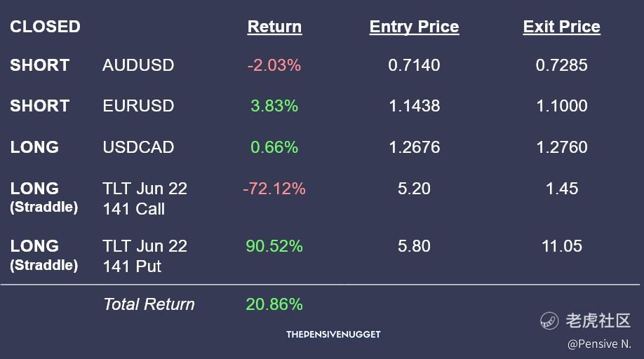Click the Return column header

pos(274,27)
